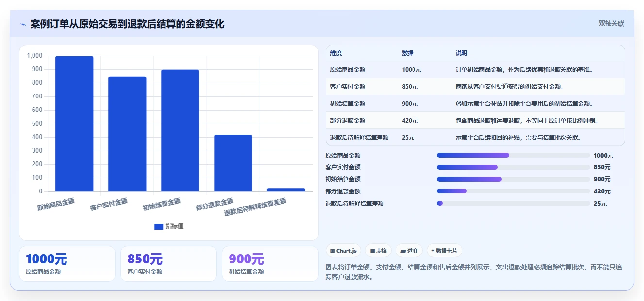This screenshot has width=644, height=301.
Task: Click the 原始商品金额 bar in chart
Action: pyautogui.click(x=74, y=124)
